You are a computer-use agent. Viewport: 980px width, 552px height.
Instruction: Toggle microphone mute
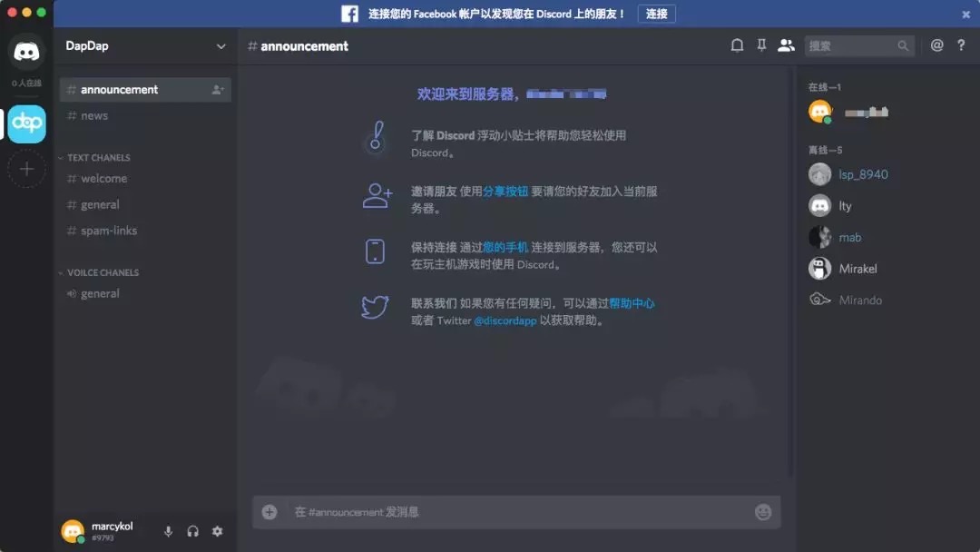(x=168, y=531)
